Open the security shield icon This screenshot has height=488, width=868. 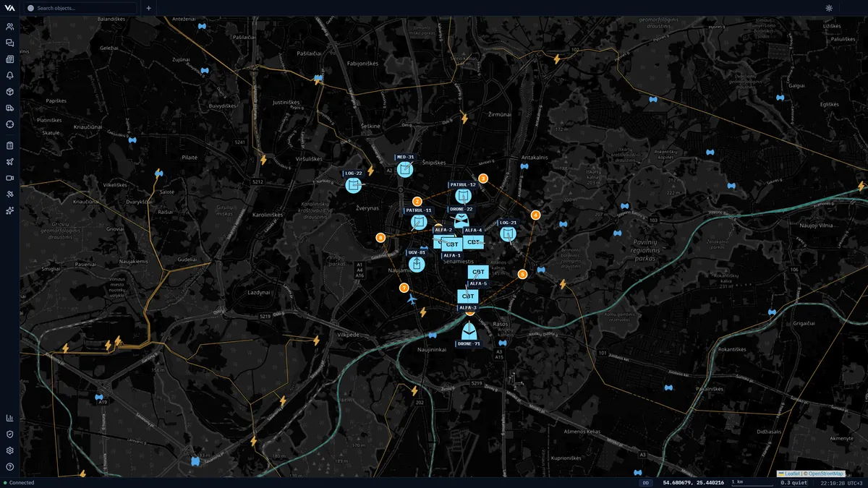coord(10,435)
